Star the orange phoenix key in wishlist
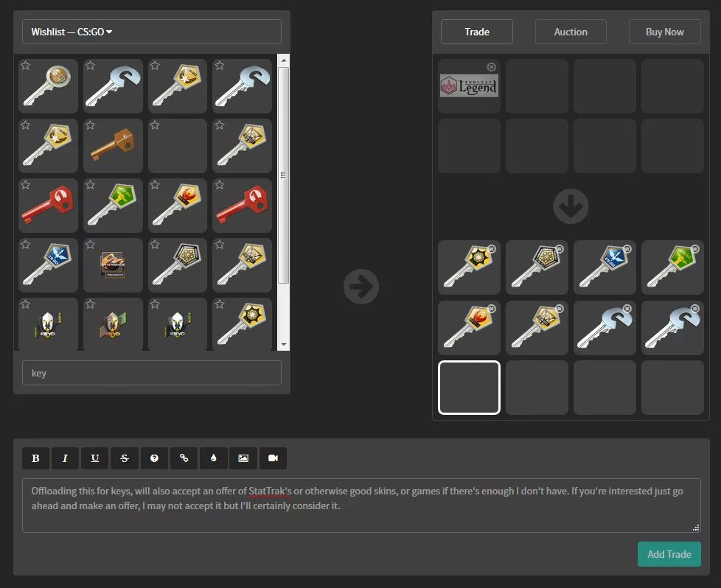This screenshot has height=588, width=721. 155,185
